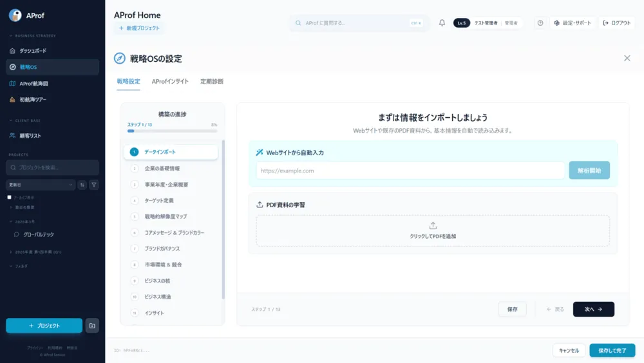The height and width of the screenshot is (363, 644).
Task: Open 顧客リスト in sidebar
Action: 52,136
